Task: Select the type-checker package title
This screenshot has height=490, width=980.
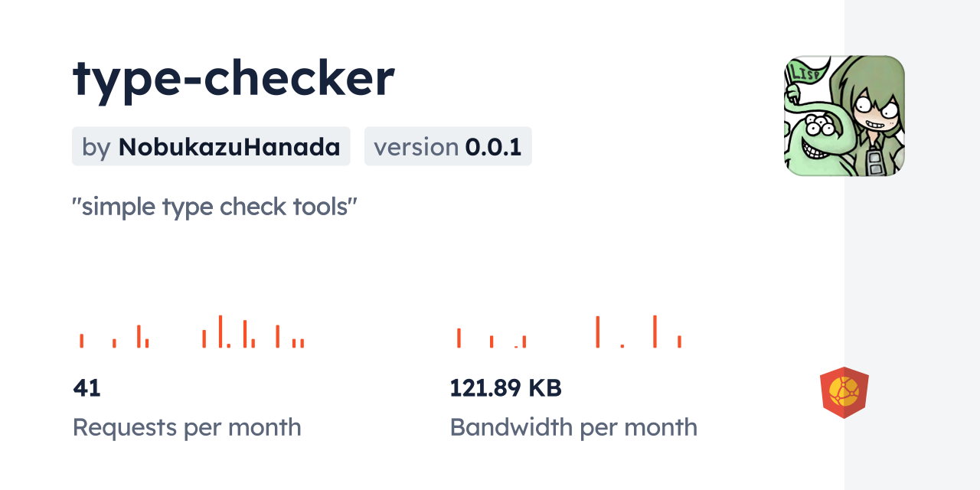Action: 234,78
